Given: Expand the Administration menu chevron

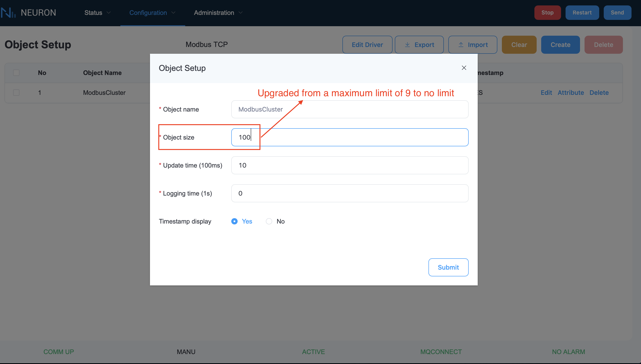Looking at the screenshot, I should point(241,12).
